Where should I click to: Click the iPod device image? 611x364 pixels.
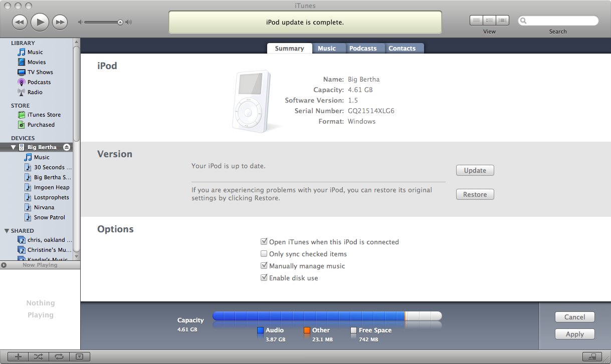pos(252,101)
